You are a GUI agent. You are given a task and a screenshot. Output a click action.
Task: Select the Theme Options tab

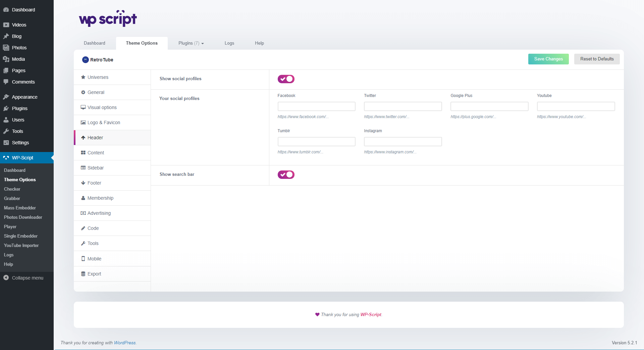(142, 43)
